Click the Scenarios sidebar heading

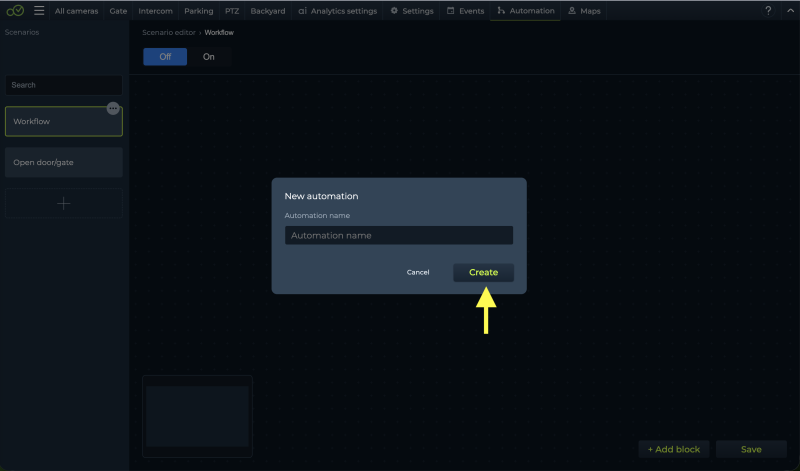(22, 32)
